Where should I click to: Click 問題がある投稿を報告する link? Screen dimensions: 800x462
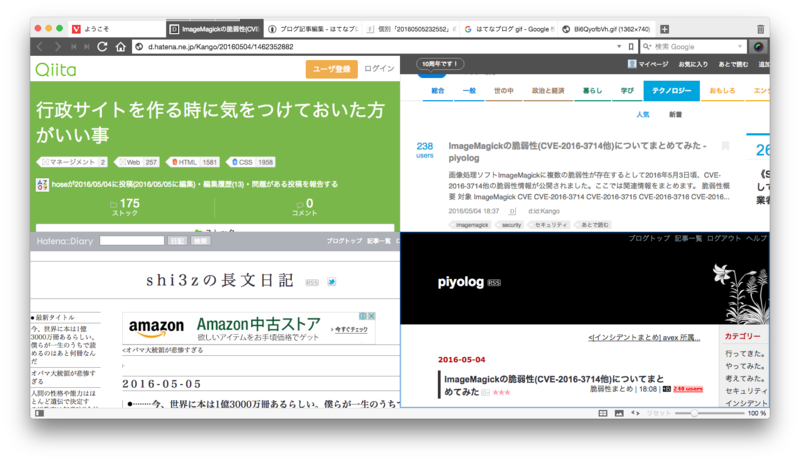294,184
